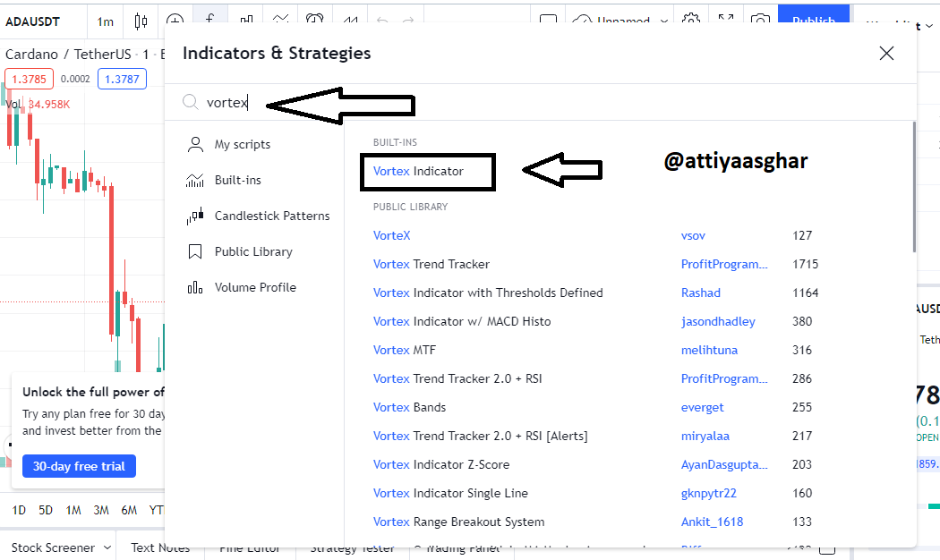
Task: Start bar replay with the rewind icon
Action: pyautogui.click(x=350, y=21)
